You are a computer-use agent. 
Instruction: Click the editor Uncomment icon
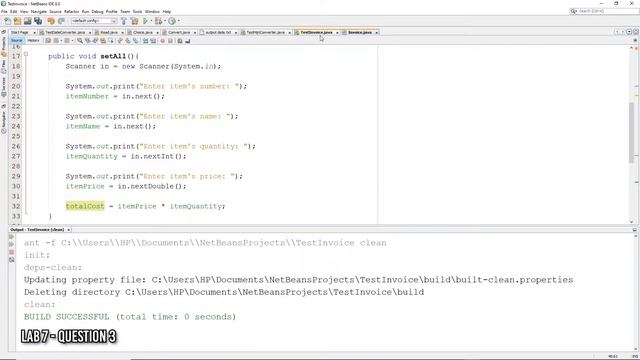[x=187, y=41]
